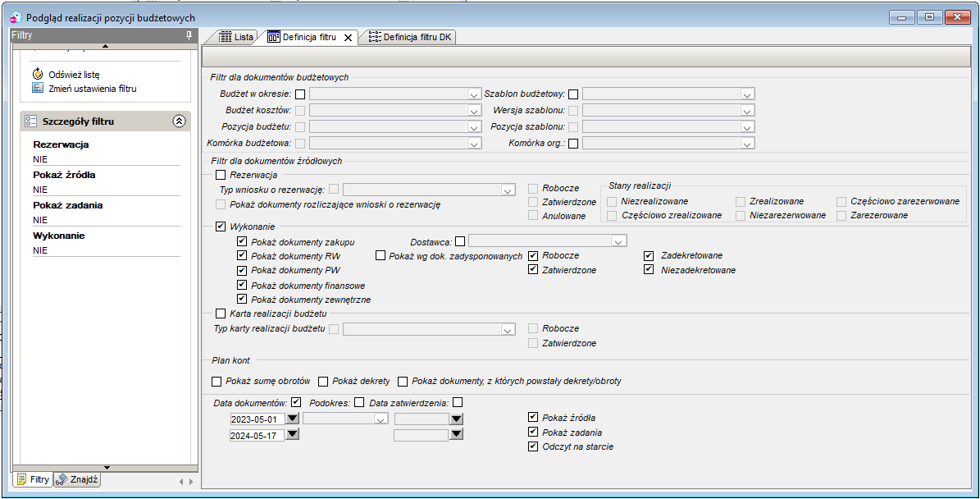Open the Dostawca dropdown list

618,242
